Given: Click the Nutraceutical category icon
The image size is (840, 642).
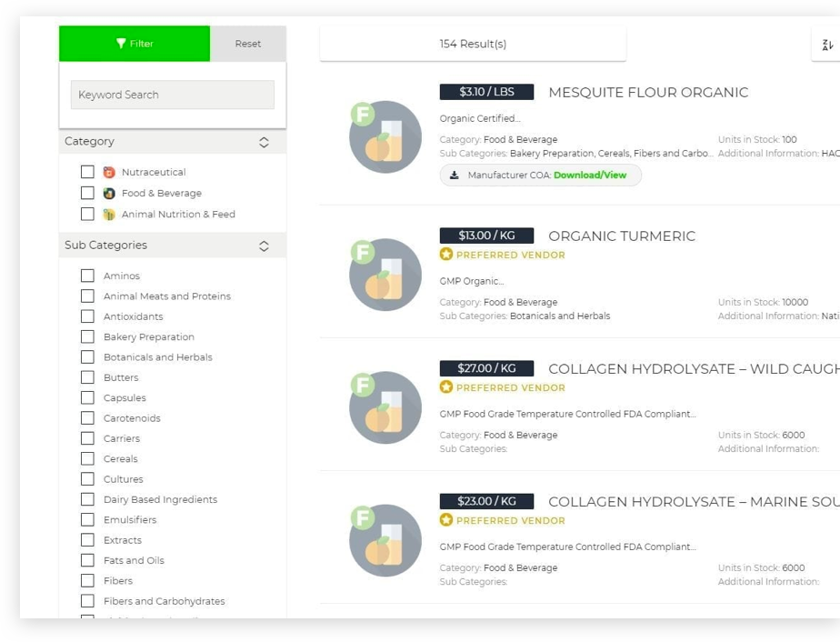Looking at the screenshot, I should [x=109, y=172].
